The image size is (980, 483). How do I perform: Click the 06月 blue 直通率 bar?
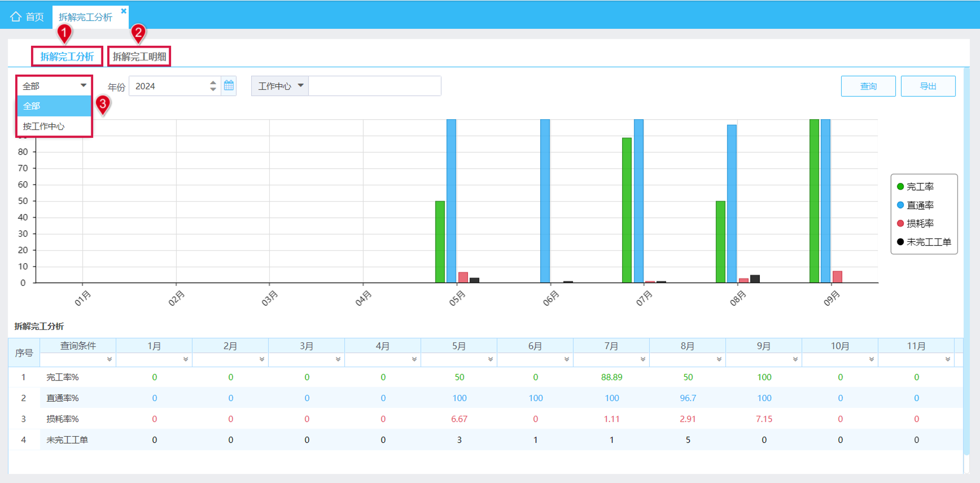tap(545, 201)
